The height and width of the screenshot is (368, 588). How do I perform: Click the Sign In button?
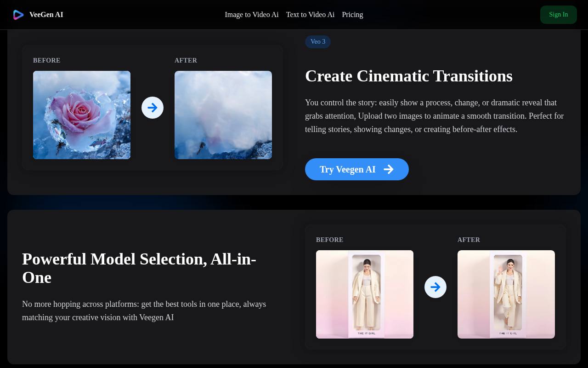point(559,15)
